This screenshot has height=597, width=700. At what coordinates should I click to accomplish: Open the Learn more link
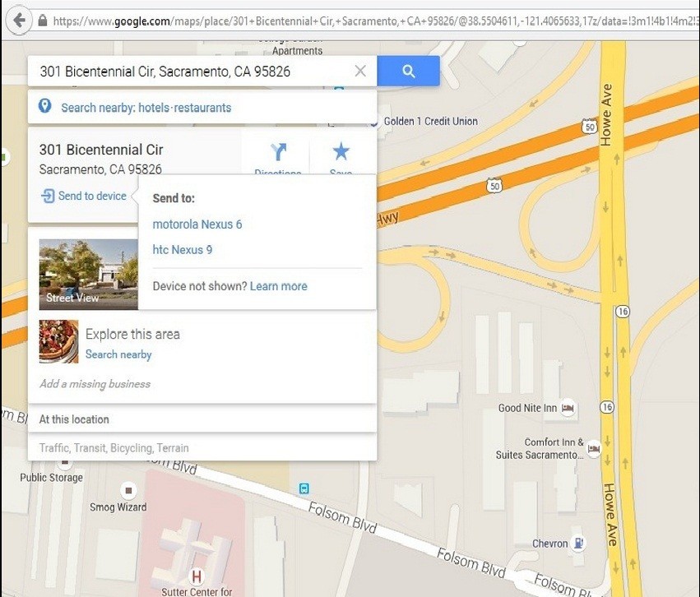click(x=279, y=286)
